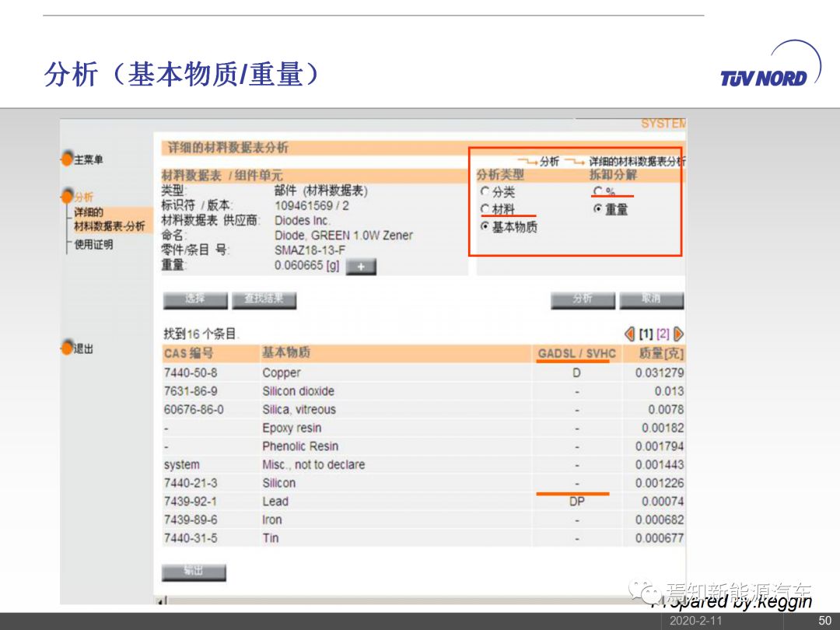This screenshot has height=630, width=840.
Task: Select the 重量 breakdown radio button
Action: point(597,209)
